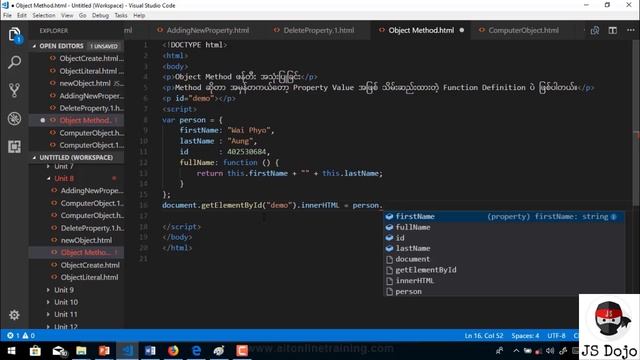Choose fullName from autocomplete list
This screenshot has width=640, height=360.
click(503, 227)
